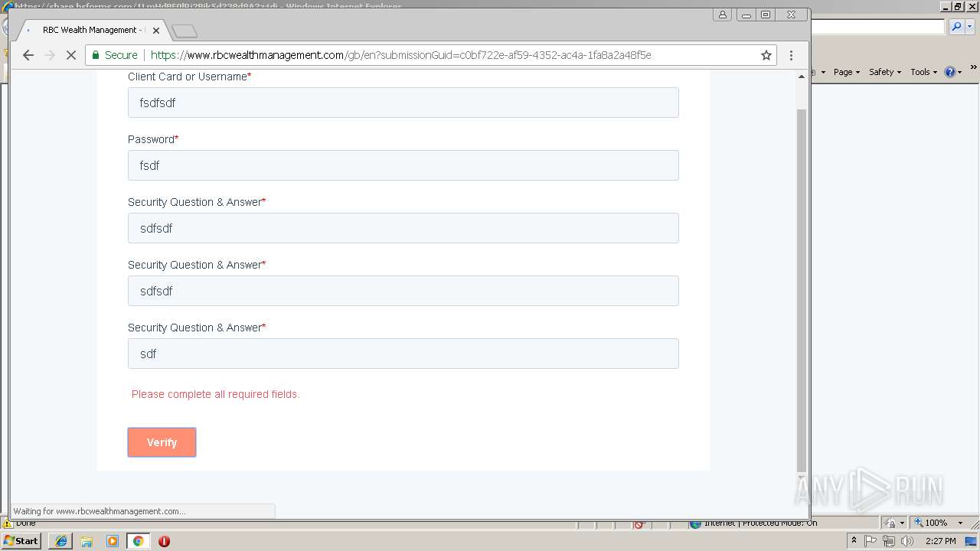Viewport: 980px width, 551px height.
Task: Click the Password field
Action: pos(403,165)
